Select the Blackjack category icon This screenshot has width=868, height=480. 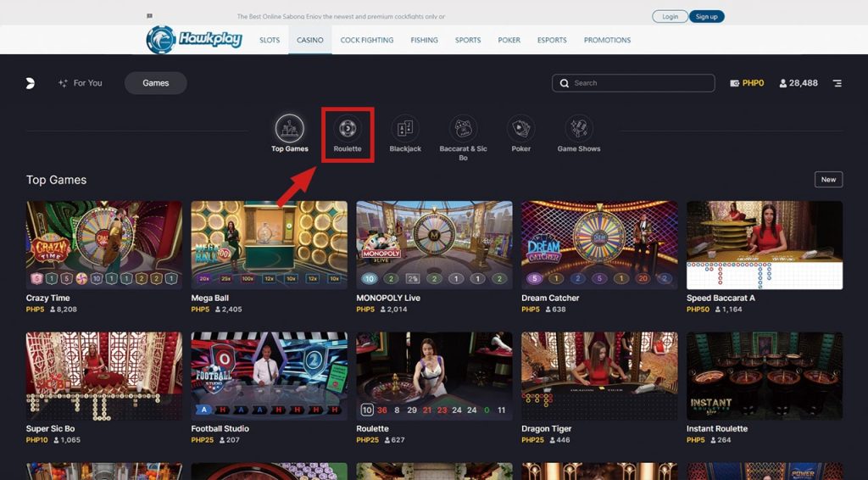(x=405, y=128)
